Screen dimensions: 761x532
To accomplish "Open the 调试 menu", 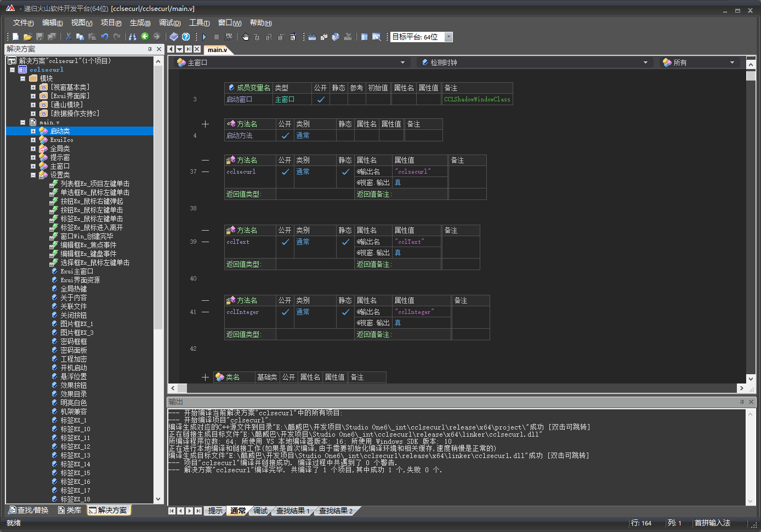I will [169, 22].
